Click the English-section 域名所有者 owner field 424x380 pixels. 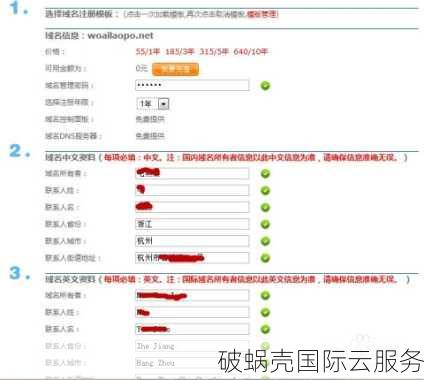click(x=192, y=295)
